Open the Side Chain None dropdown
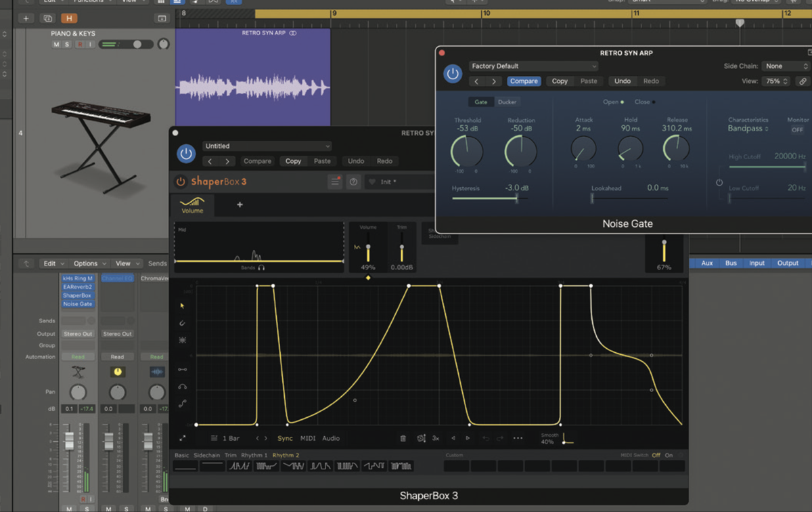The height and width of the screenshot is (512, 812). [784, 66]
